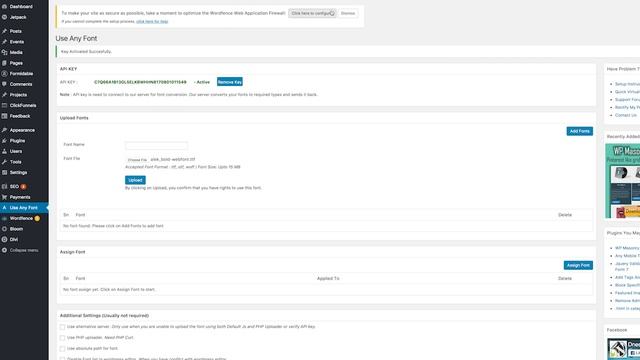Click the Remove Key button
This screenshot has height=360, width=640.
click(230, 82)
